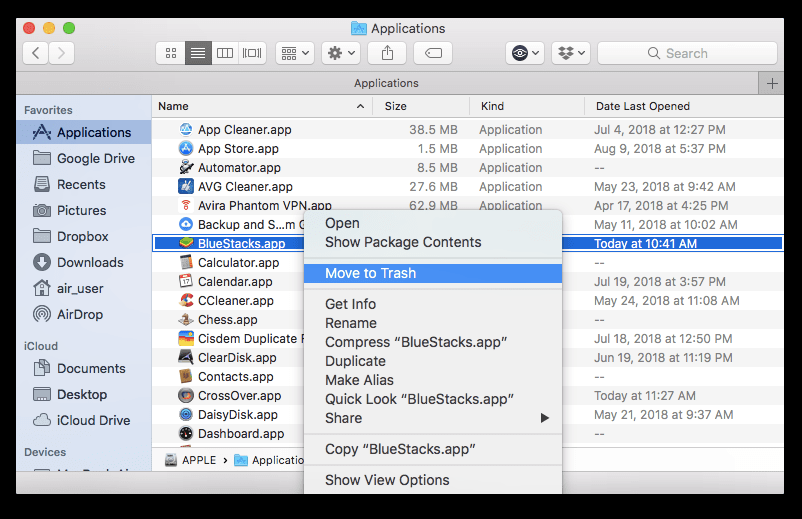Switch to list view

(x=198, y=53)
